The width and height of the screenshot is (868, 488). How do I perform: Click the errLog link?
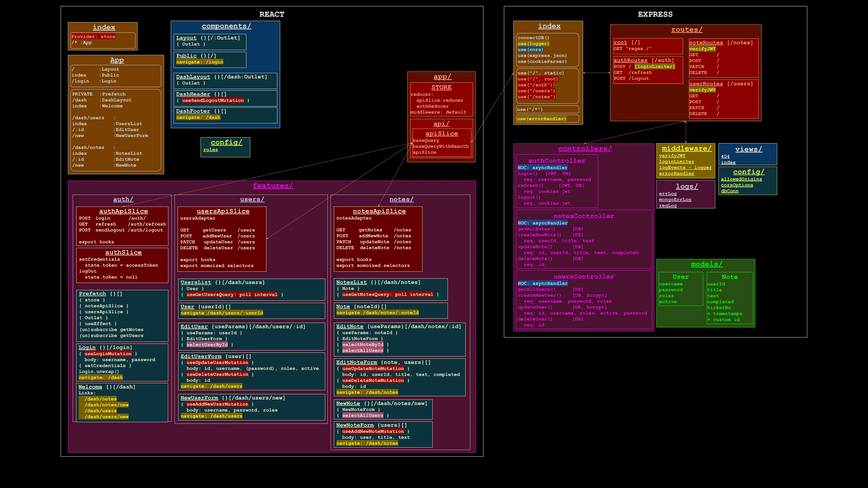click(x=668, y=194)
